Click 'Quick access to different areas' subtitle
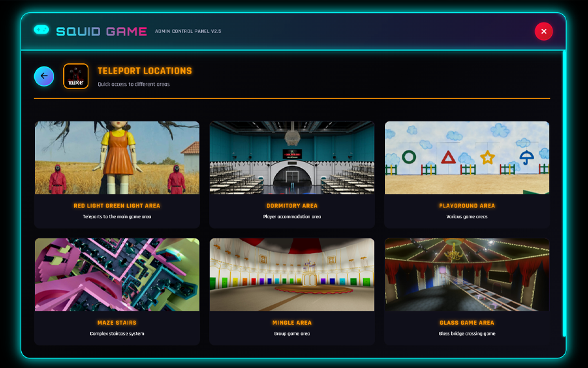 pyautogui.click(x=133, y=84)
